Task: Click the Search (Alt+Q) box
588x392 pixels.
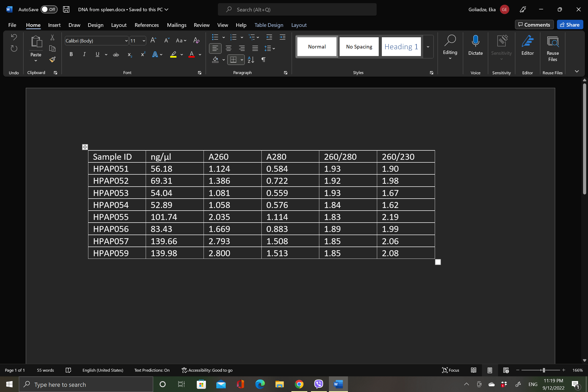Action: click(297, 9)
